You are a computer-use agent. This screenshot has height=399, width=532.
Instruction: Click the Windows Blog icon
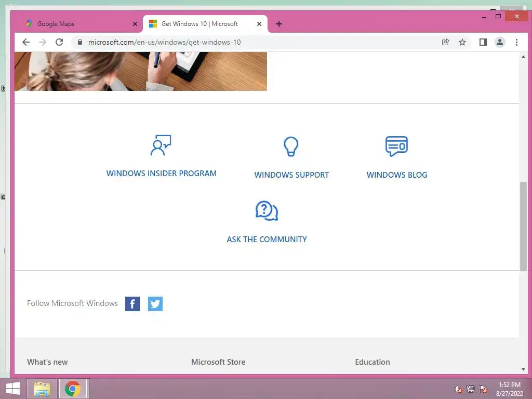pyautogui.click(x=396, y=146)
